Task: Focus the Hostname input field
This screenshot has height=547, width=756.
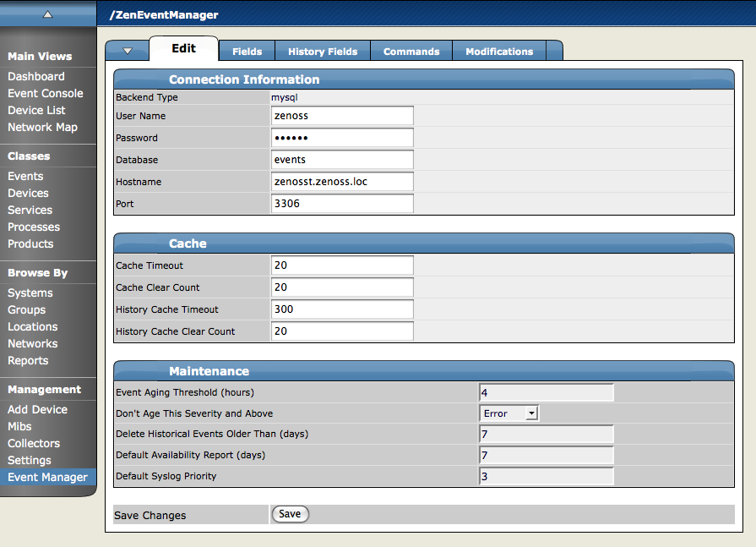Action: (342, 182)
